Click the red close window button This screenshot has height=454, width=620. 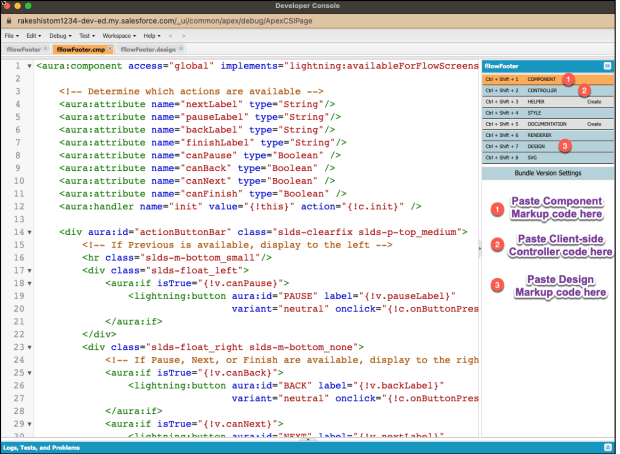(x=8, y=6)
